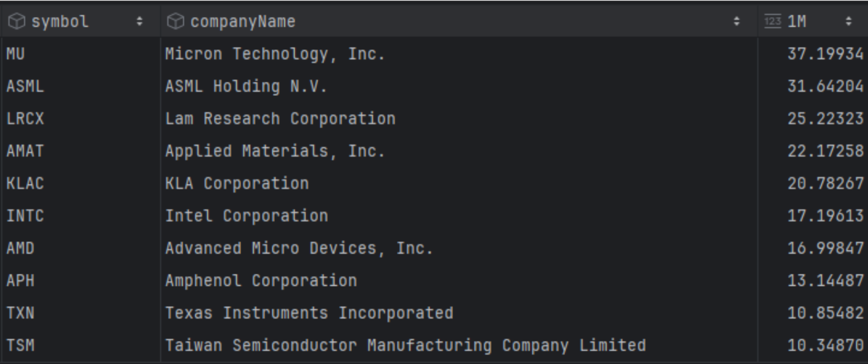Select the Taiwan Semiconductor Manufacturing Company Limited cell
Viewport: 868px width, 364px height.
(406, 345)
